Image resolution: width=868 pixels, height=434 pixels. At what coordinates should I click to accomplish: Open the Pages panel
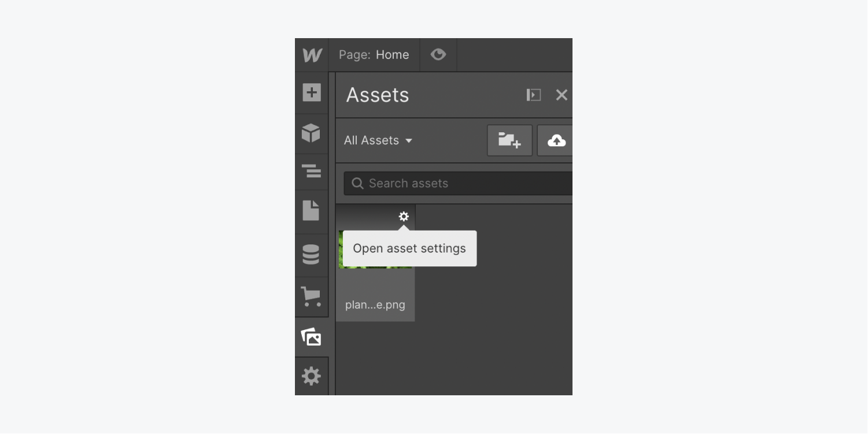tap(312, 211)
